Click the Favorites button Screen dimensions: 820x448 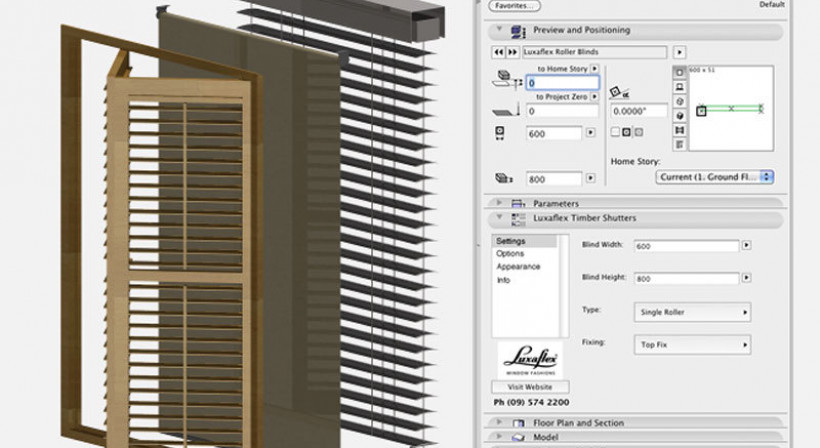[x=515, y=6]
